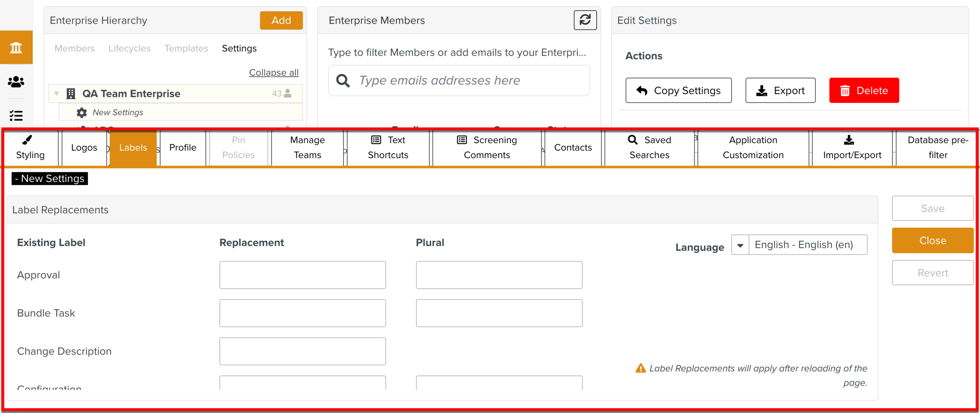Click the Collapse all link
This screenshot has width=980, height=413.
(x=274, y=72)
